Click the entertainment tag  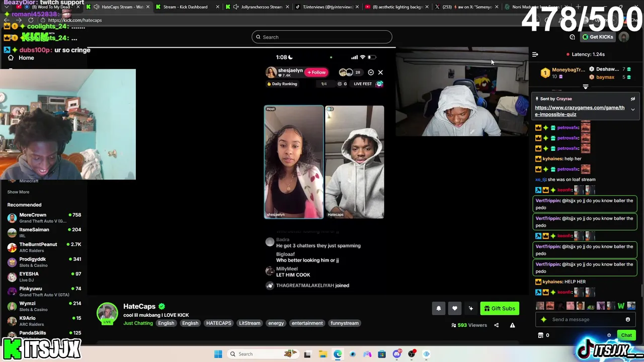coord(307,323)
